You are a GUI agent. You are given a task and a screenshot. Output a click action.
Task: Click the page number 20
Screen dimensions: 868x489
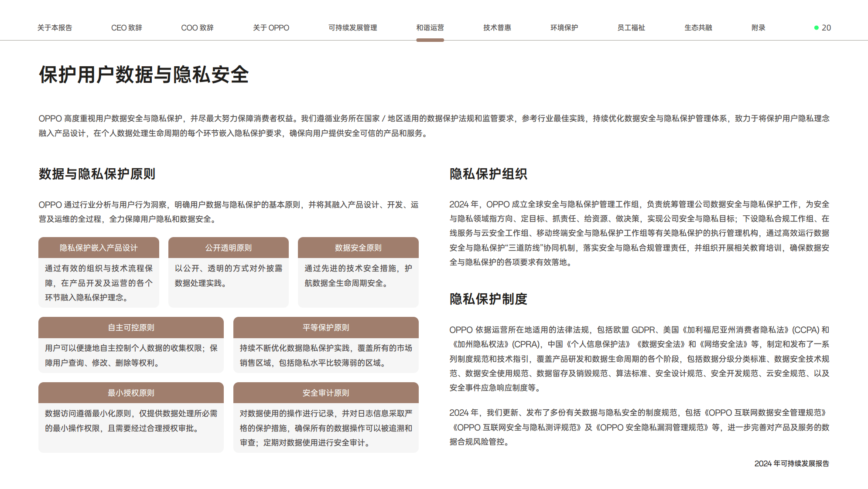[x=826, y=27]
